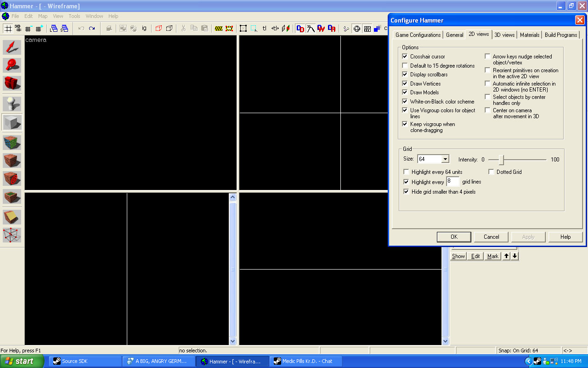Click the redo arrow icon
The image size is (588, 368).
tap(92, 29)
